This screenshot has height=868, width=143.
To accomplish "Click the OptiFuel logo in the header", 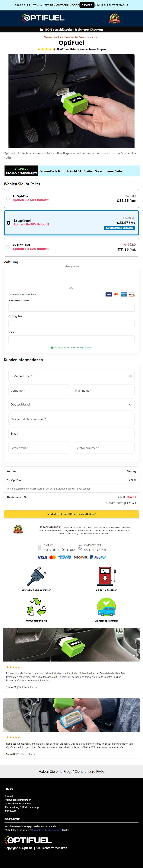I will tap(43, 18).
